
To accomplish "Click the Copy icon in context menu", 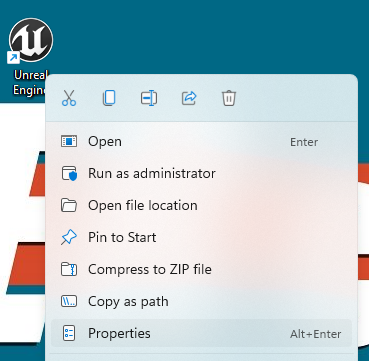I will coord(109,98).
